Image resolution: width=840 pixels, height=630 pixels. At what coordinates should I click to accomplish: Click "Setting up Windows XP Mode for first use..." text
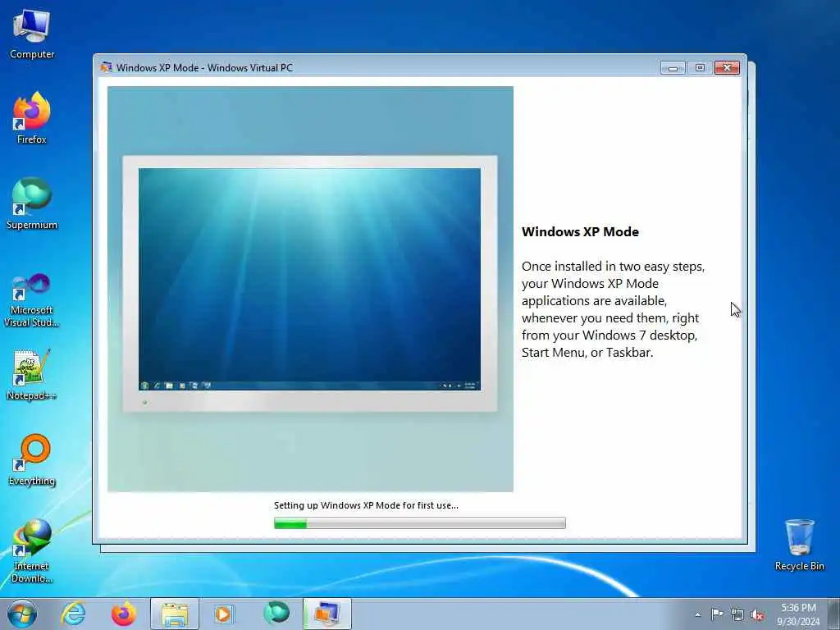(x=366, y=505)
